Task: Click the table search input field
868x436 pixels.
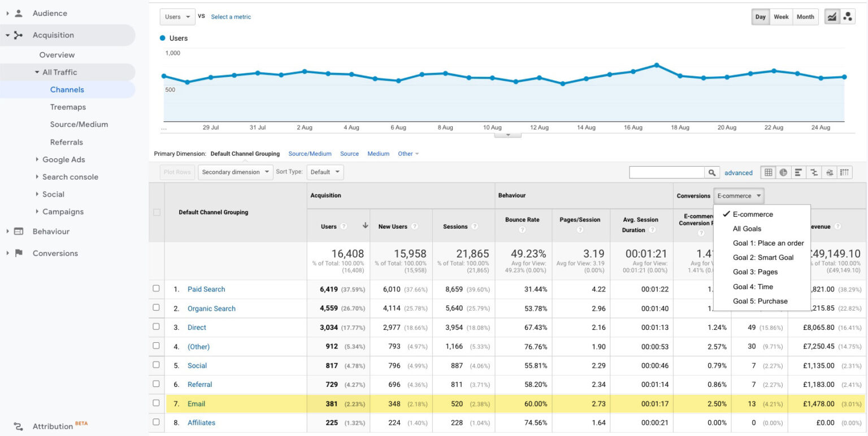Action: pyautogui.click(x=667, y=173)
